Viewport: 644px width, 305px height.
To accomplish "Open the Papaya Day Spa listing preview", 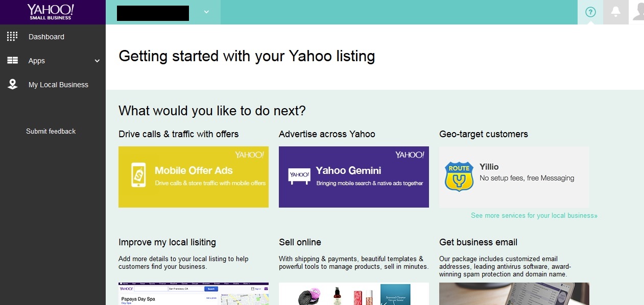I will (x=194, y=294).
